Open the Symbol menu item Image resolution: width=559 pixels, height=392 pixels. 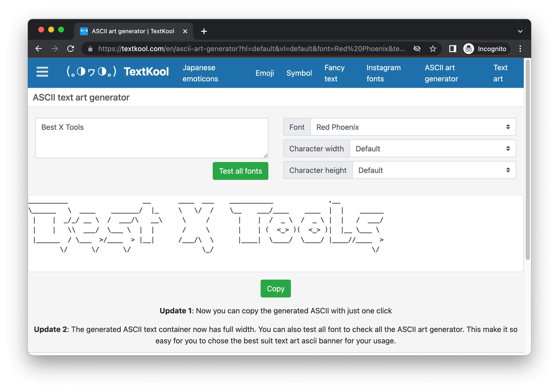click(x=299, y=73)
